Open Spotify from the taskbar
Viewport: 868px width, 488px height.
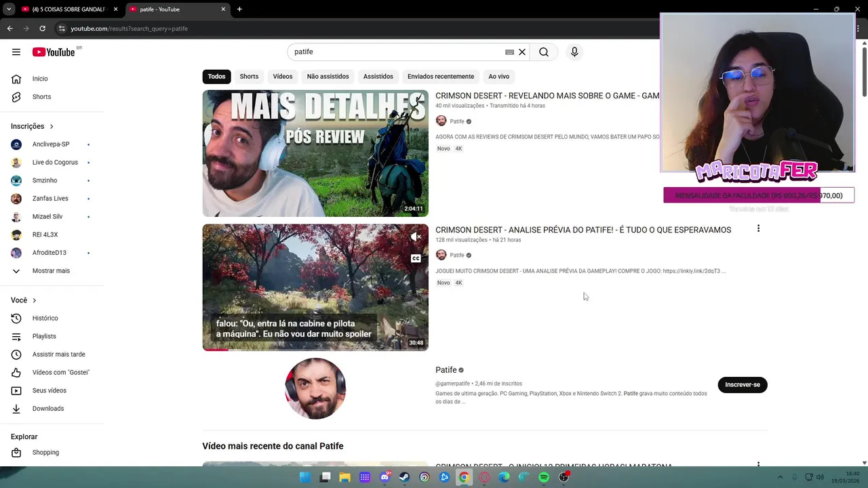pos(544,477)
